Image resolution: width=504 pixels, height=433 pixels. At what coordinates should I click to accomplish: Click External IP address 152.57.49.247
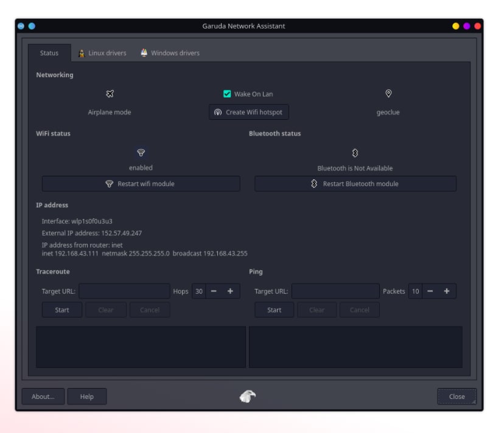(x=92, y=233)
